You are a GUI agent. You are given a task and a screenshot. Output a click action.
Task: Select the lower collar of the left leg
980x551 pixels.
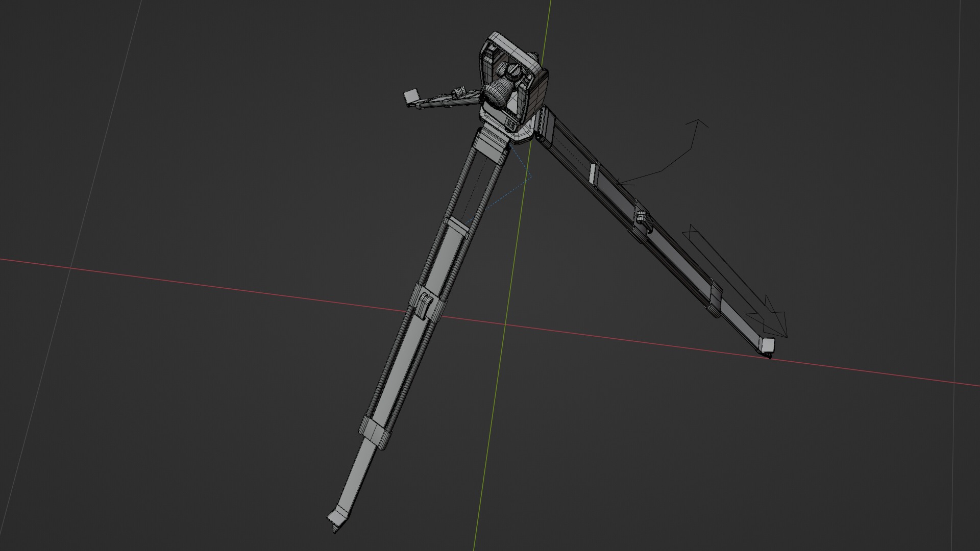[376, 431]
